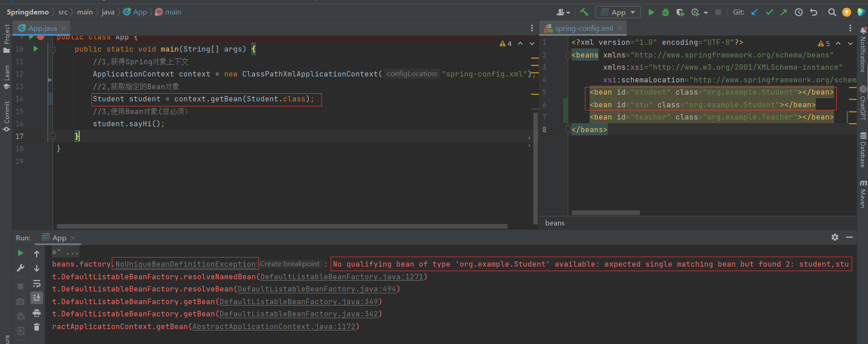The height and width of the screenshot is (344, 868).
Task: Close the App.java tab
Action: click(63, 28)
